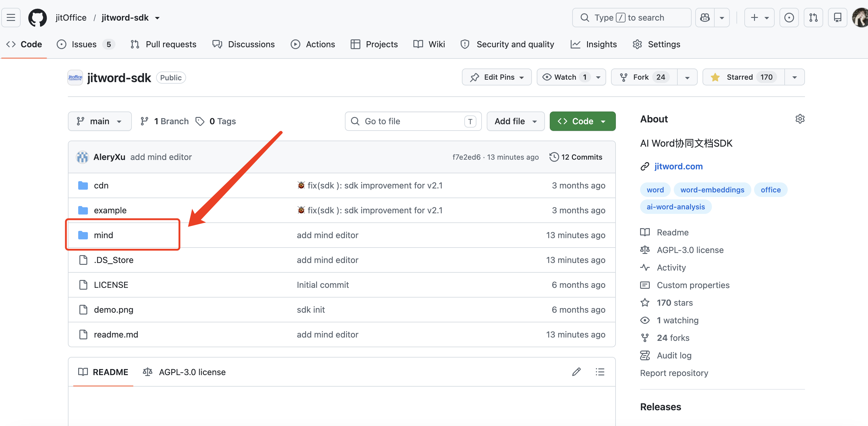Viewport: 868px width, 426px height.
Task: Open pull requests icon in header
Action: pos(813,18)
